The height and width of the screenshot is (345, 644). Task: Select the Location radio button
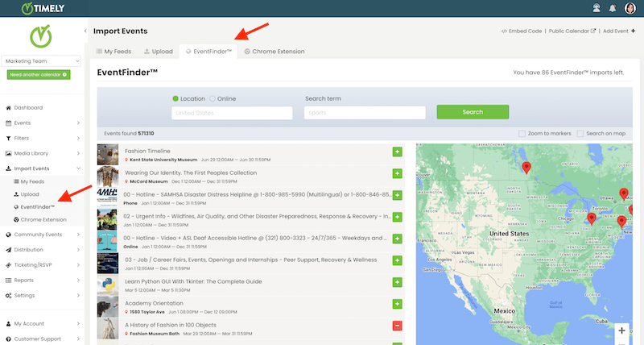pos(175,98)
